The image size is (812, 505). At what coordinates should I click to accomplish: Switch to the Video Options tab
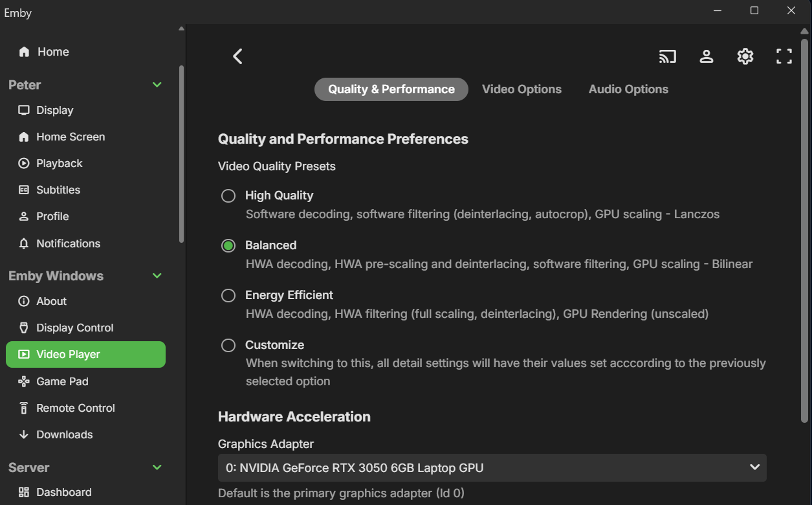pyautogui.click(x=521, y=89)
